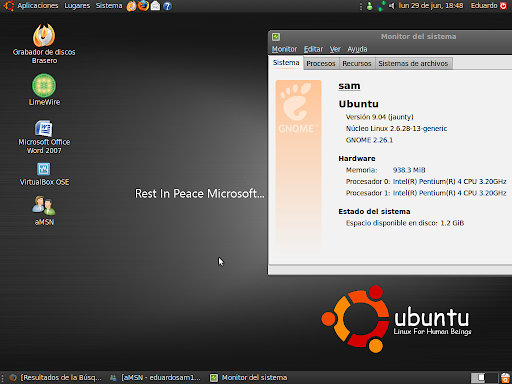Switch to the Recursos tab

pyautogui.click(x=357, y=63)
